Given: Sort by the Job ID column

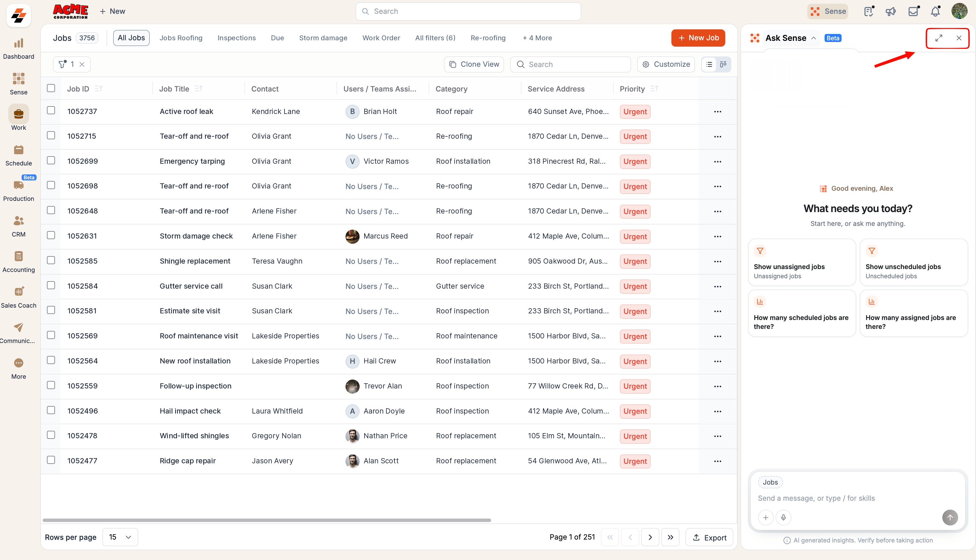Looking at the screenshot, I should (98, 88).
